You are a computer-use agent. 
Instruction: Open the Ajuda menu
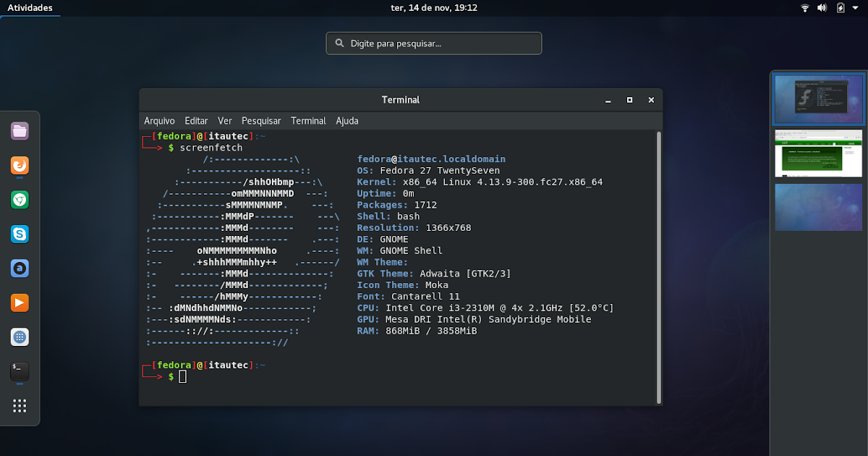pyautogui.click(x=347, y=121)
